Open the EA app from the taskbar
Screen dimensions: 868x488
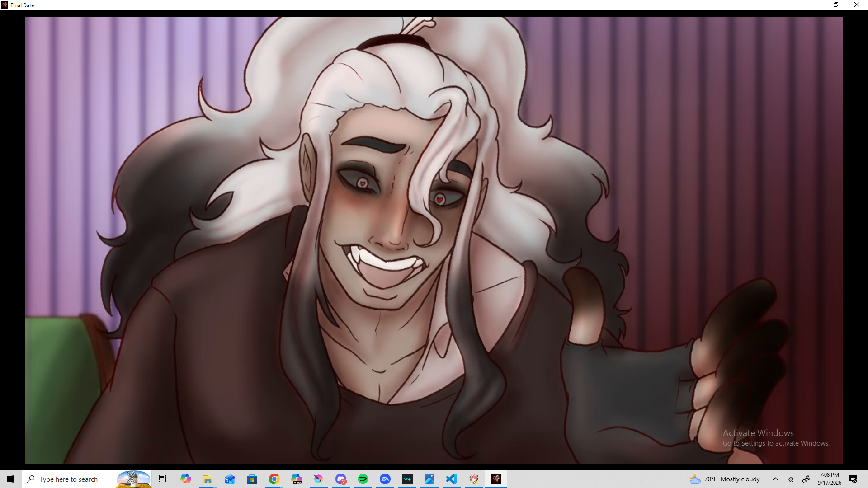pos(385,479)
